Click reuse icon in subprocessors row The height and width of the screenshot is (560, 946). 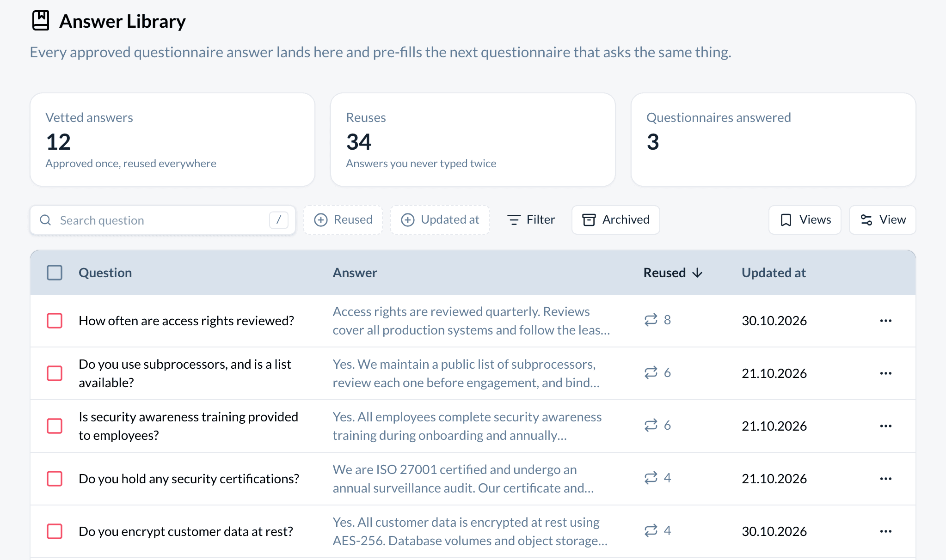click(651, 372)
